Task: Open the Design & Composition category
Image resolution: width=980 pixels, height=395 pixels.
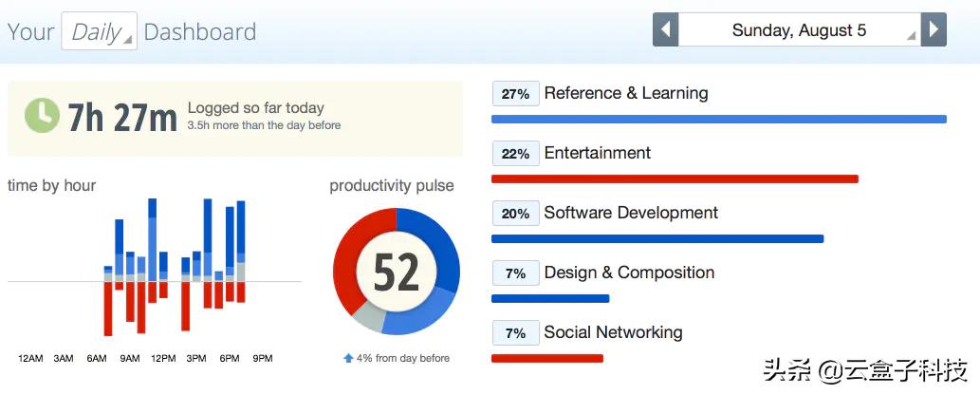Action: tap(629, 273)
